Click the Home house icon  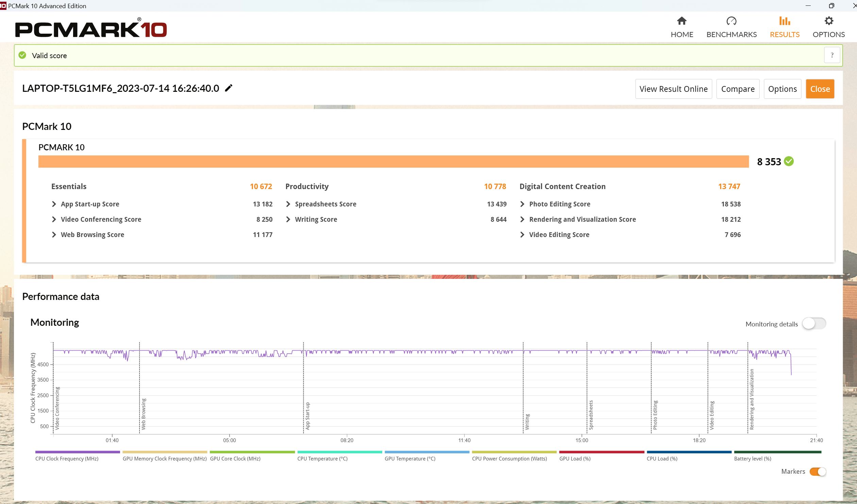tap(682, 21)
